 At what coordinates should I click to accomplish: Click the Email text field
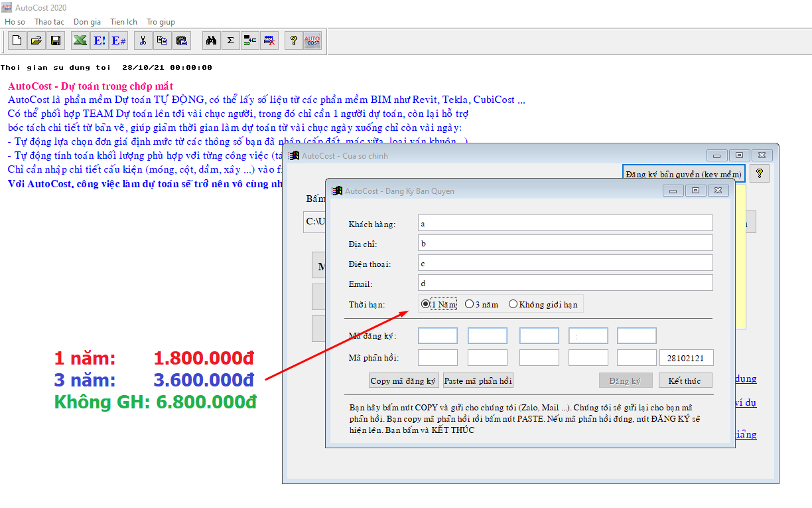point(565,283)
